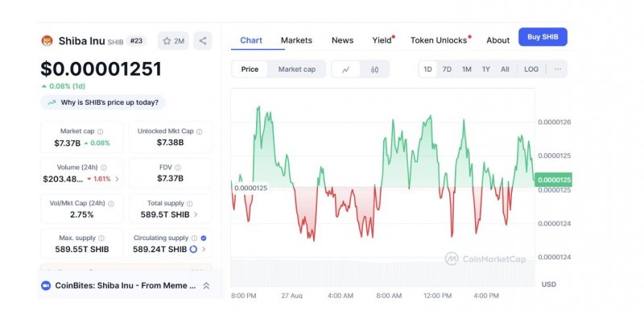Click circulating supply progress ring icon
This screenshot has height=311, width=644.
[x=193, y=249]
